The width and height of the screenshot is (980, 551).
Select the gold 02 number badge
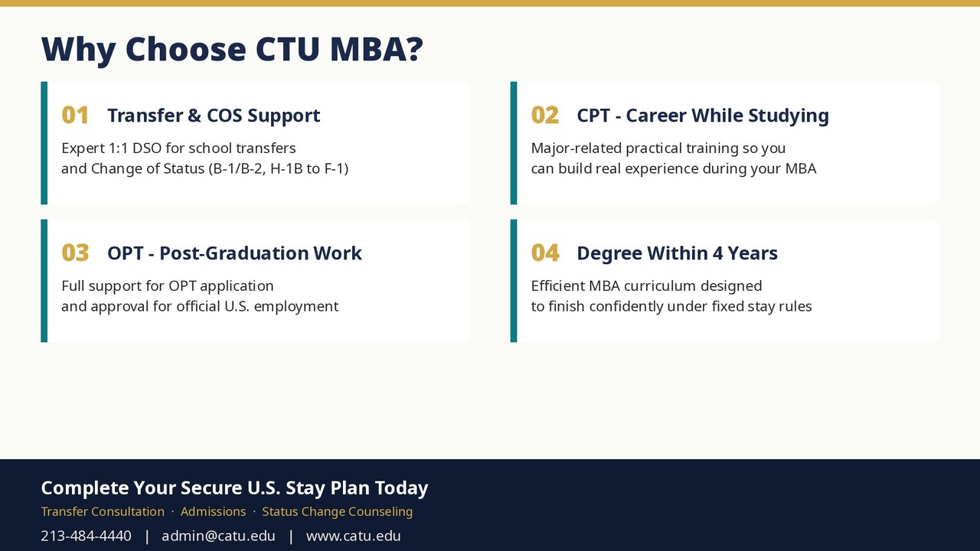[545, 116]
